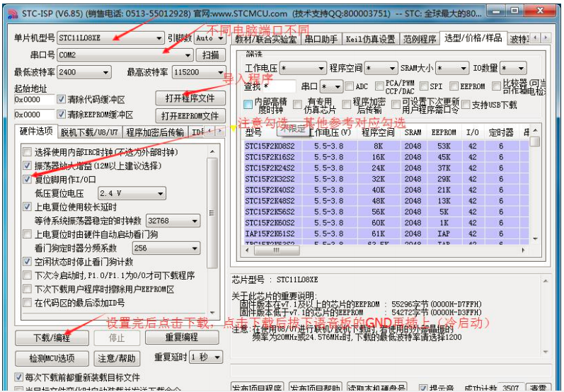Toggle the 清除EEPROM缓冲区 checkbox
Image resolution: width=564 pixels, height=392 pixels.
click(62, 115)
